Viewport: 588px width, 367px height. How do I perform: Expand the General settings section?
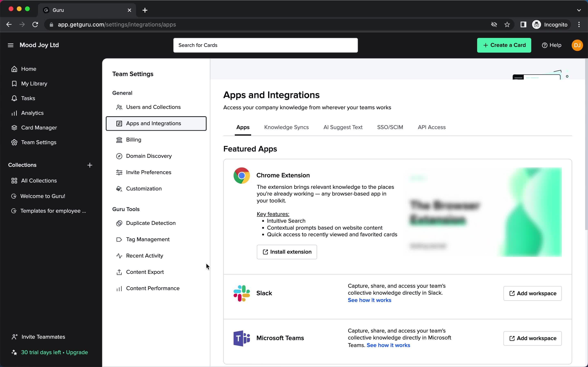coord(122,93)
